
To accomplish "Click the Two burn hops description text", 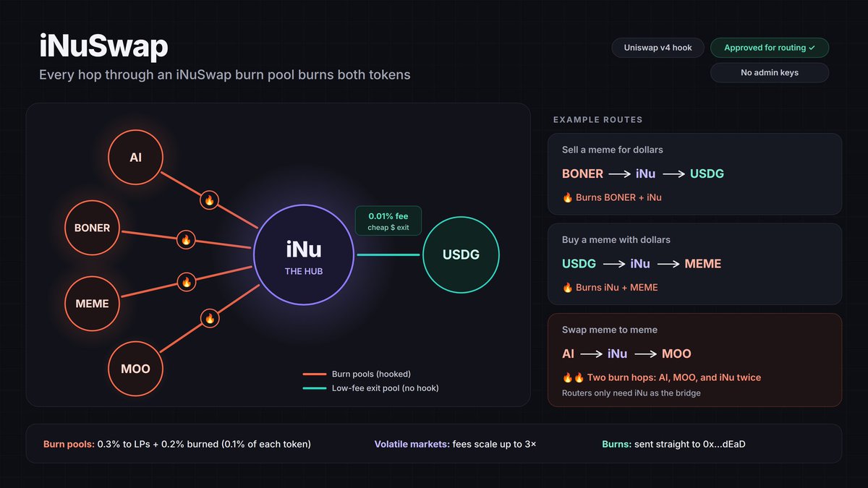I will click(x=673, y=377).
